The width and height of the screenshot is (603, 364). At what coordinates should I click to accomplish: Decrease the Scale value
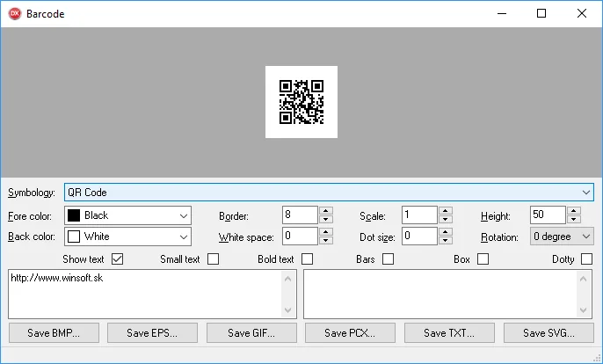point(446,219)
